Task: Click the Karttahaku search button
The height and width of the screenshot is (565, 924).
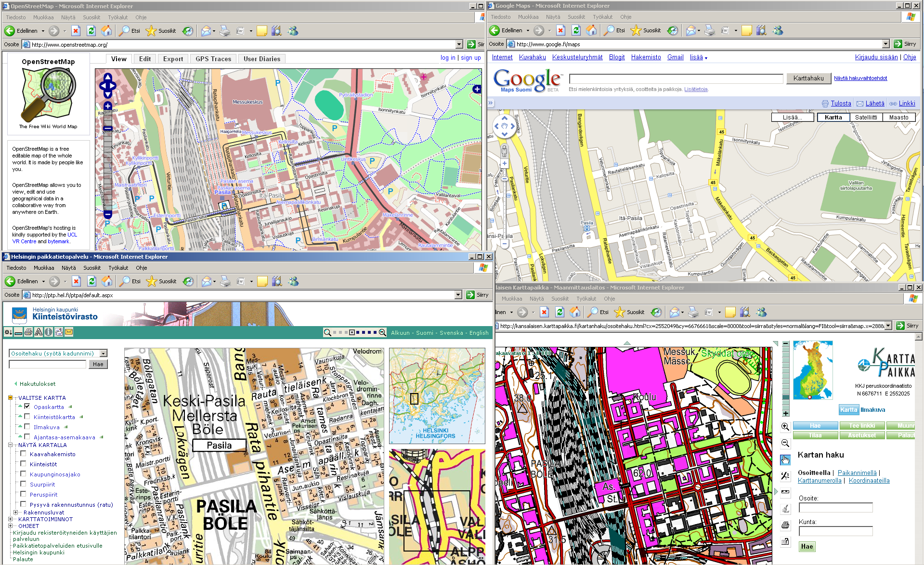Action: click(x=808, y=78)
